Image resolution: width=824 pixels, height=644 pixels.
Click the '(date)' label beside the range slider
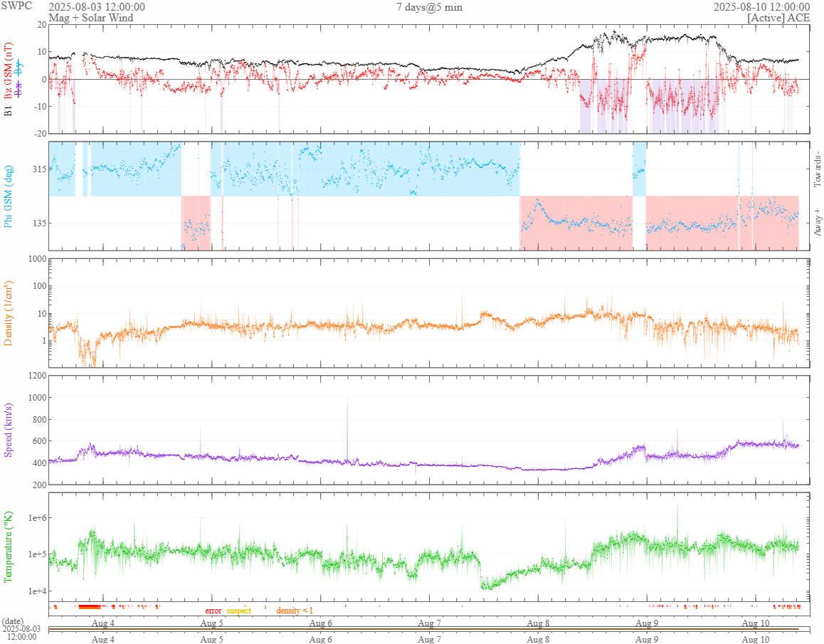pos(13,621)
